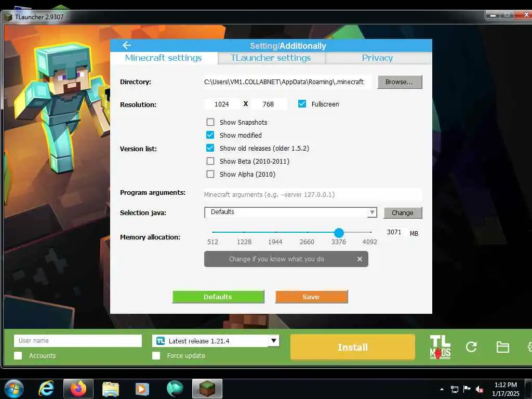Open the game folder icon
Screen dimensions: 532x399
[x=502, y=347]
